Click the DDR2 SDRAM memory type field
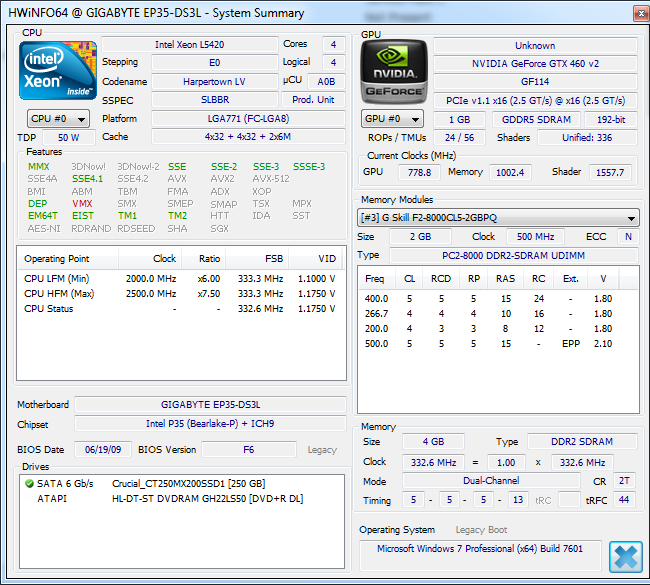The height and width of the screenshot is (585, 650). tap(582, 442)
